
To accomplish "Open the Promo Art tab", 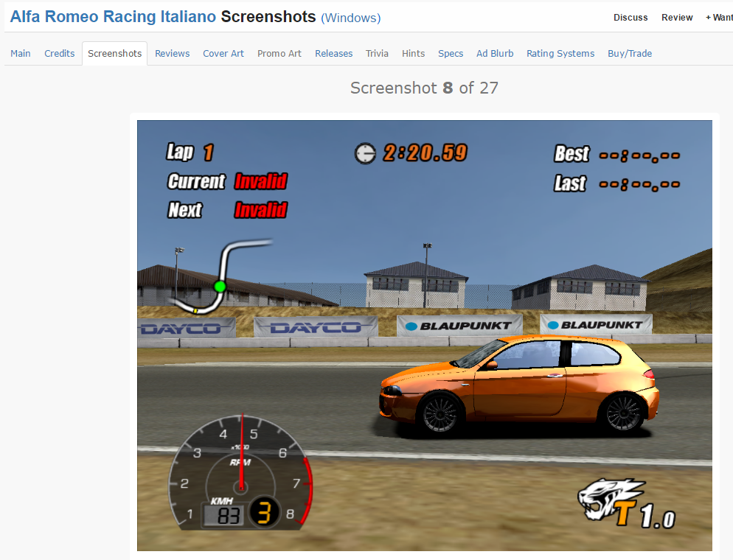I will (x=279, y=54).
